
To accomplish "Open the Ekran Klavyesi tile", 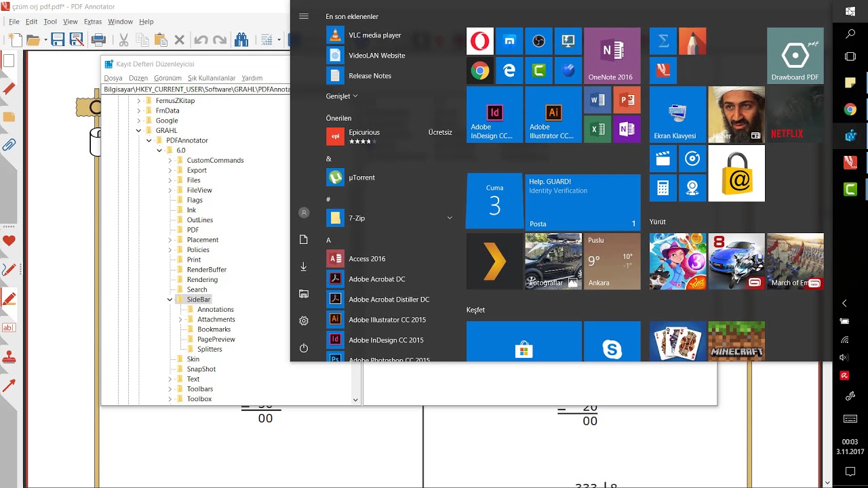I will pyautogui.click(x=677, y=115).
